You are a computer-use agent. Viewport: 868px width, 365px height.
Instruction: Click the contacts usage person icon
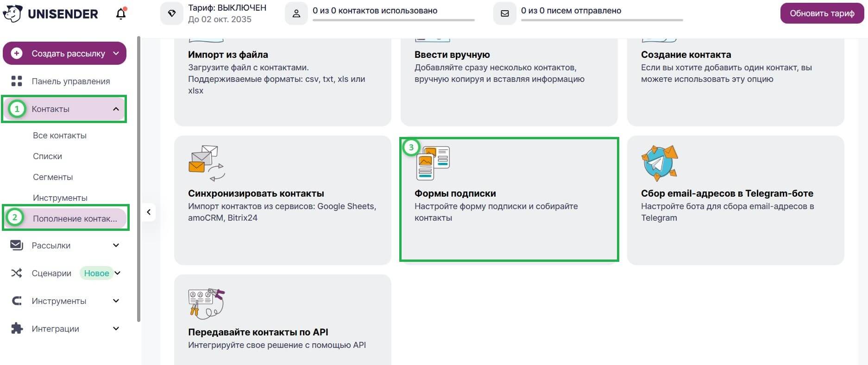click(296, 13)
